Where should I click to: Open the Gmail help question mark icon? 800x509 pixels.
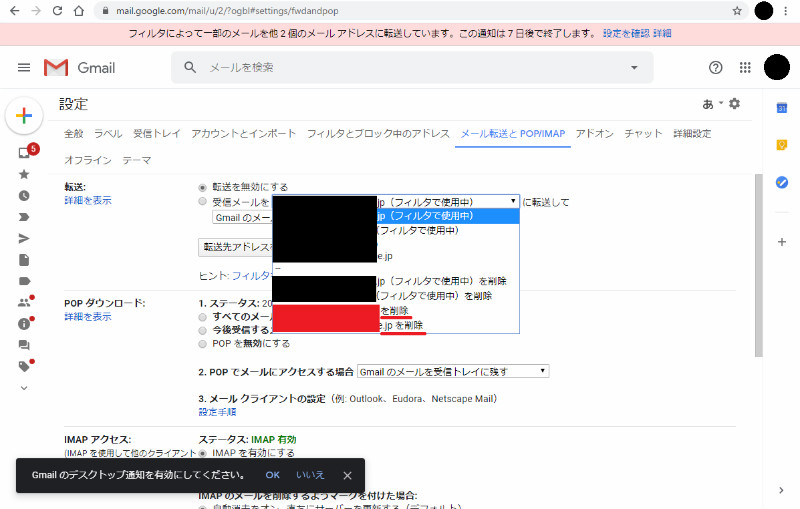715,67
